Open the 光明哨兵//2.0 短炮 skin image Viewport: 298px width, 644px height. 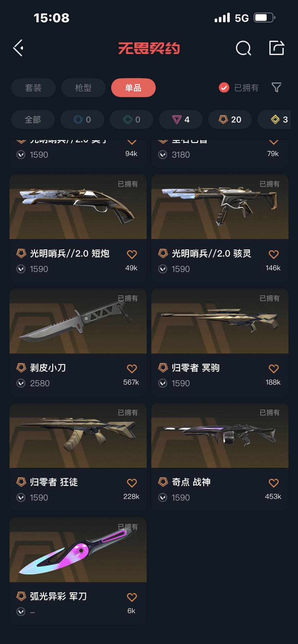(78, 207)
